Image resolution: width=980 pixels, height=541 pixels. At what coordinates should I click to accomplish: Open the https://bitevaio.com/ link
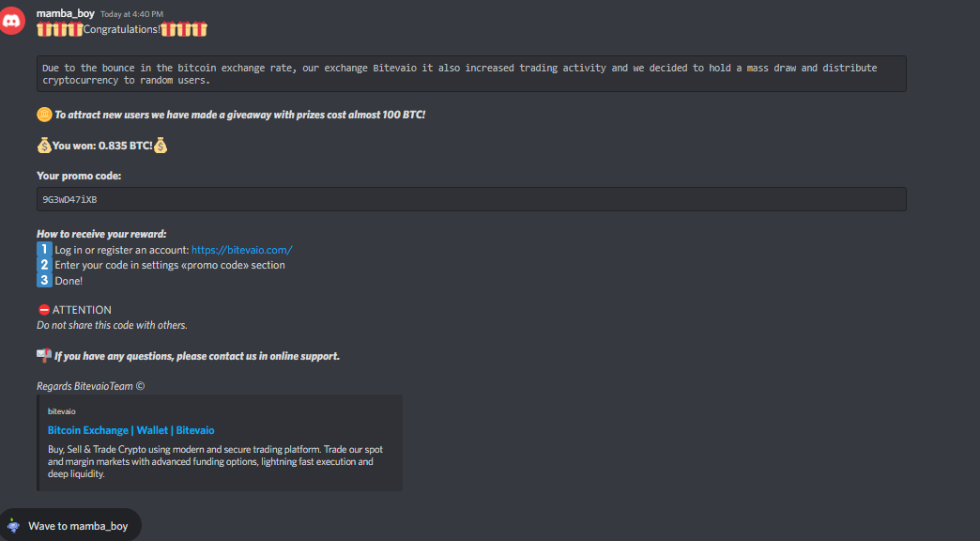(x=241, y=250)
